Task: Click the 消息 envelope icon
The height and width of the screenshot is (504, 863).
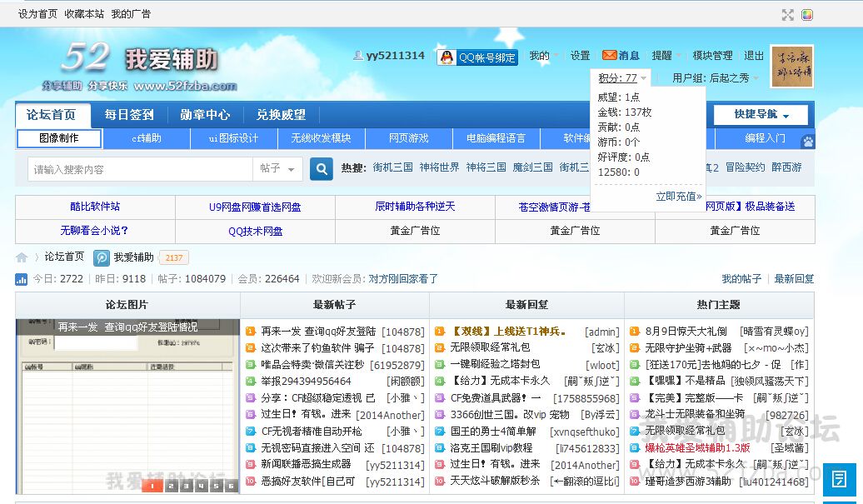Action: coord(609,56)
